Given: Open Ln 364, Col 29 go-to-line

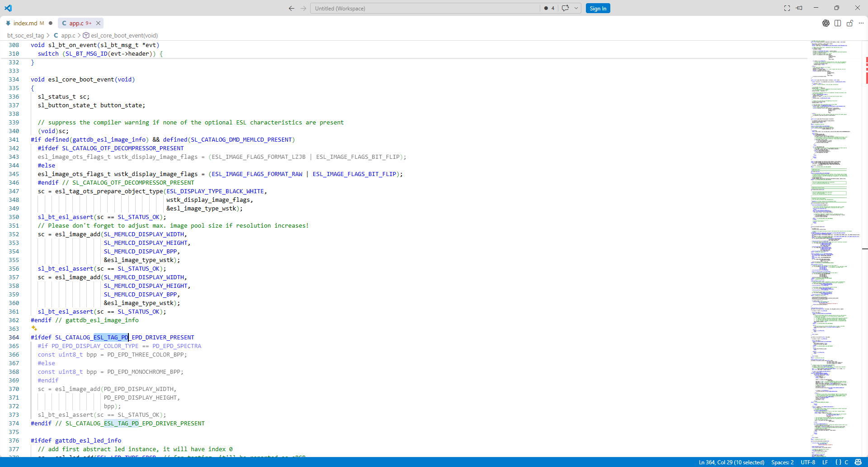Looking at the screenshot, I should pos(731,462).
